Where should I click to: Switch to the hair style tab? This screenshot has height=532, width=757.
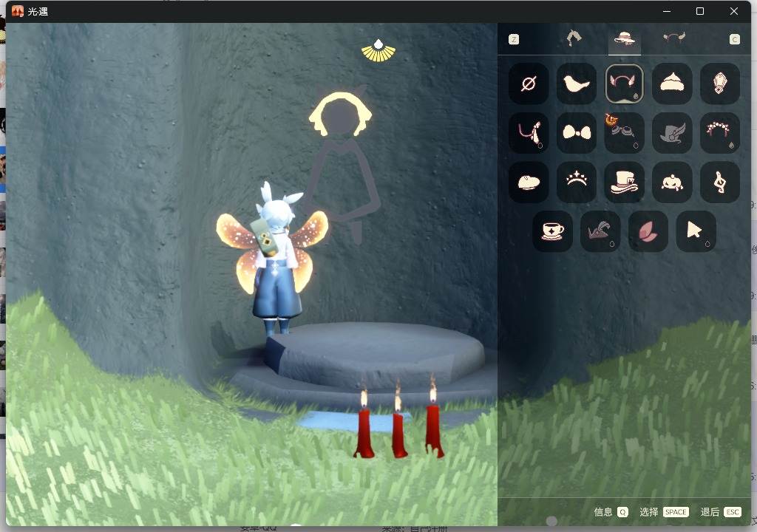(574, 38)
